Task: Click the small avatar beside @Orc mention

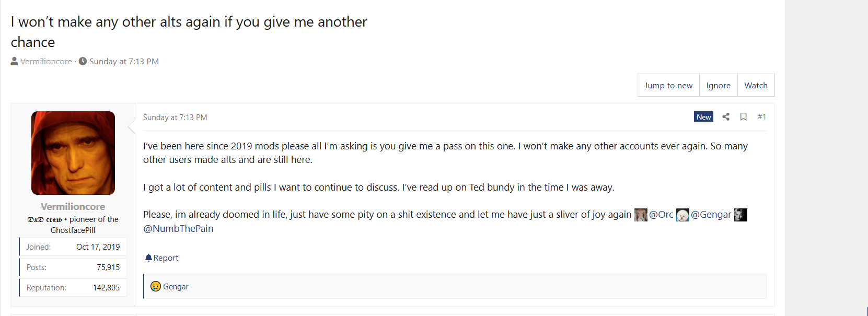Action: coord(641,215)
